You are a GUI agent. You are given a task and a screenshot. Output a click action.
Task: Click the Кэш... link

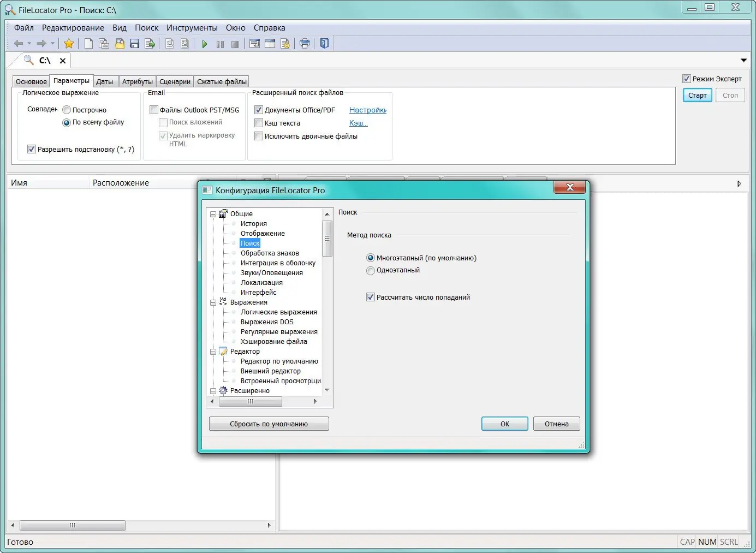tap(359, 123)
